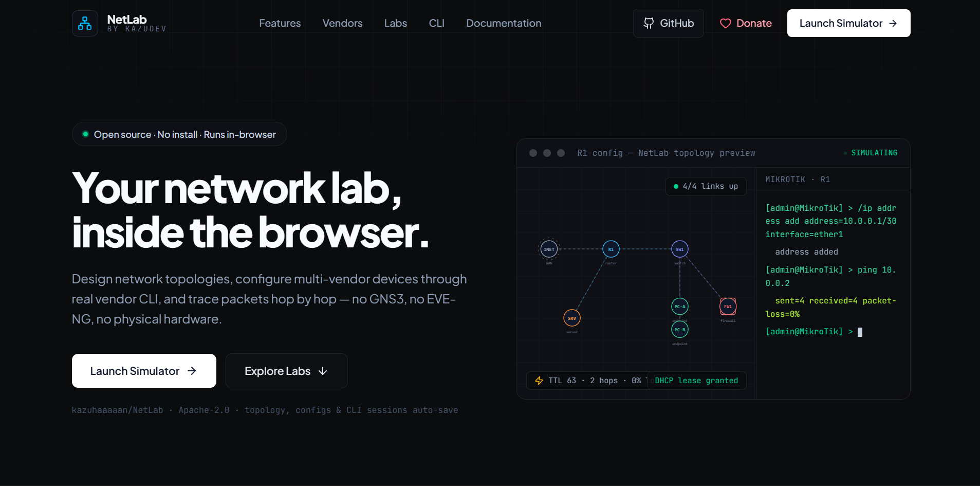Click the "kazuhaaaaan/NetLab" repo text
This screenshot has height=486, width=980.
pyautogui.click(x=117, y=410)
